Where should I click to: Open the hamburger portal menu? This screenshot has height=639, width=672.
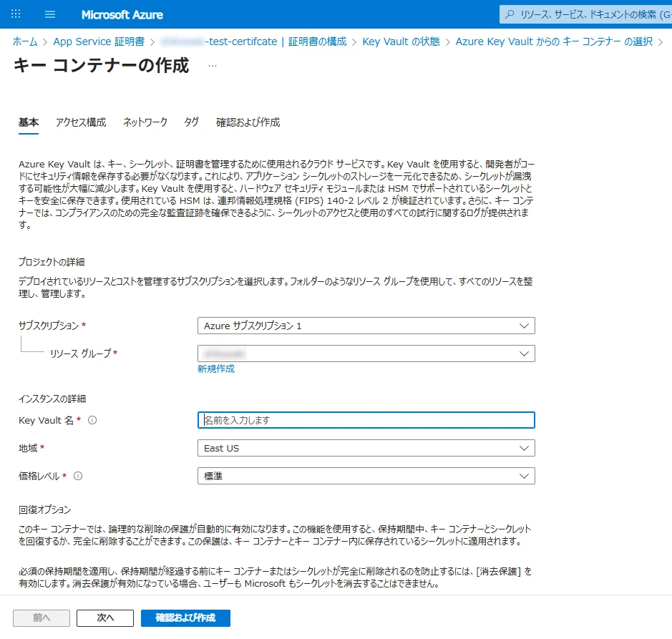(50, 14)
